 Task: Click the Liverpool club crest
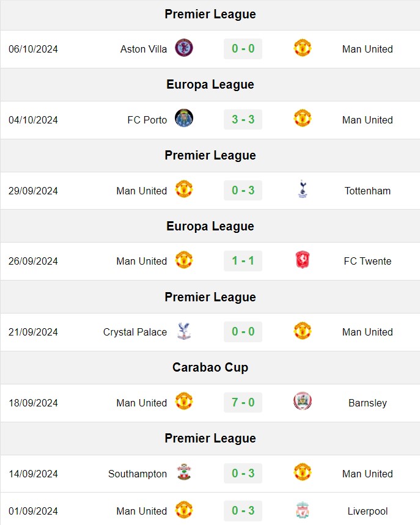(303, 510)
